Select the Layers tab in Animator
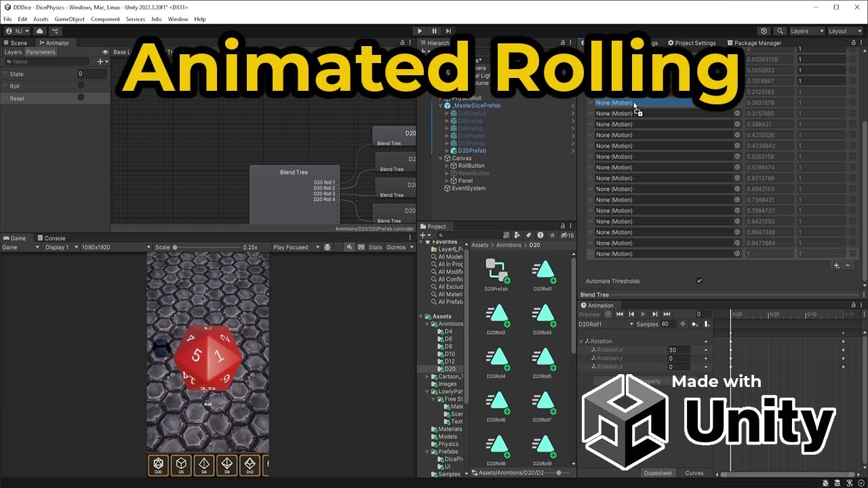The image size is (868, 488). 13,52
